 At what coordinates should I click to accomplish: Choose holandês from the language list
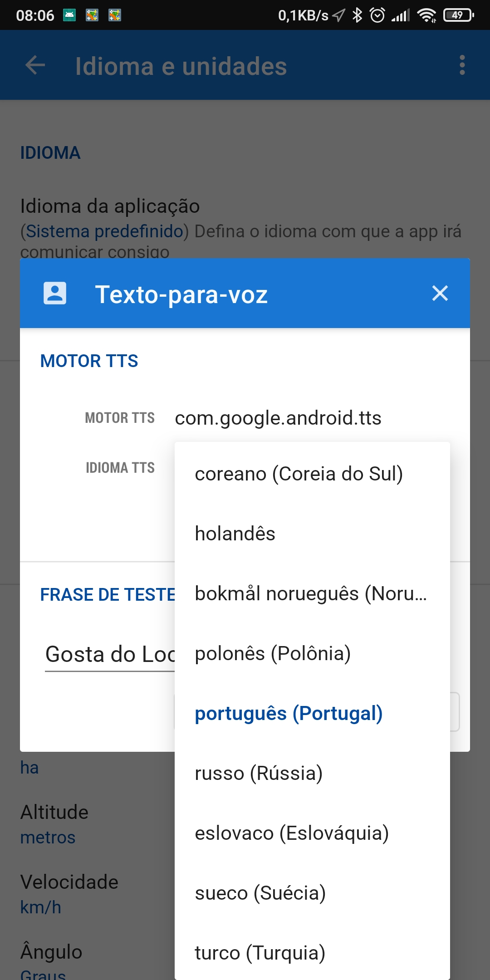(235, 534)
